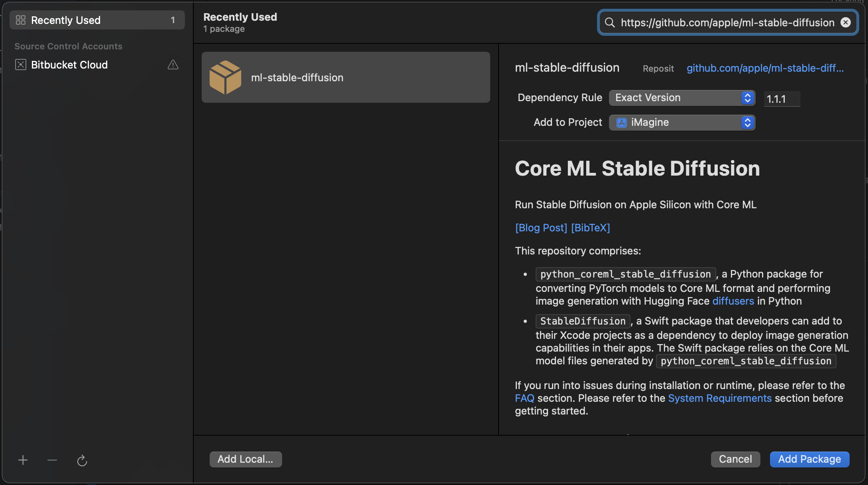Screen dimensions: 868x485
Task: Click the search magnifier icon
Action: coord(610,23)
